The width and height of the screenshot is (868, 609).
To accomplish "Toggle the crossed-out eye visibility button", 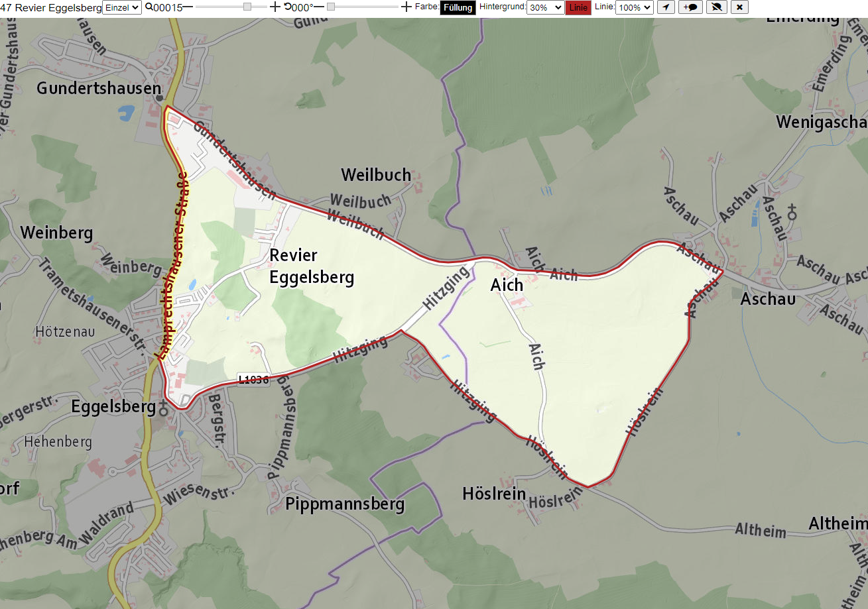I will click(x=716, y=7).
